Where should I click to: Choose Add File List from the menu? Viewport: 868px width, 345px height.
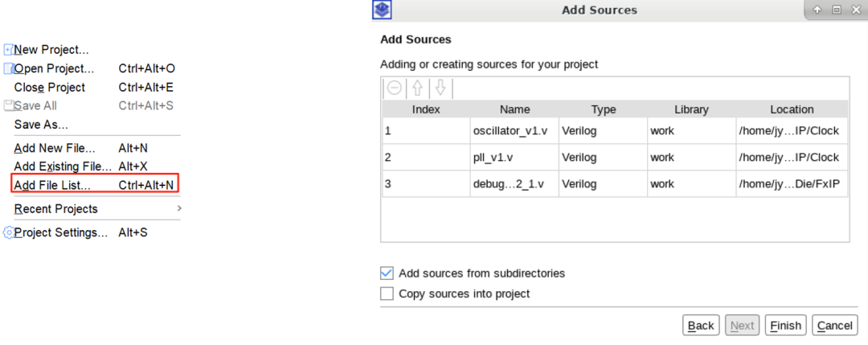pos(52,185)
